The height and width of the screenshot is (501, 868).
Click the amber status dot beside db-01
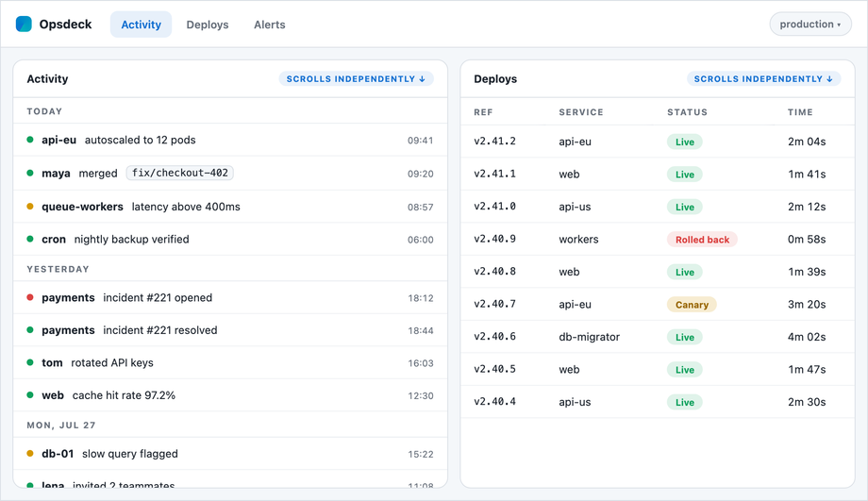(x=30, y=454)
